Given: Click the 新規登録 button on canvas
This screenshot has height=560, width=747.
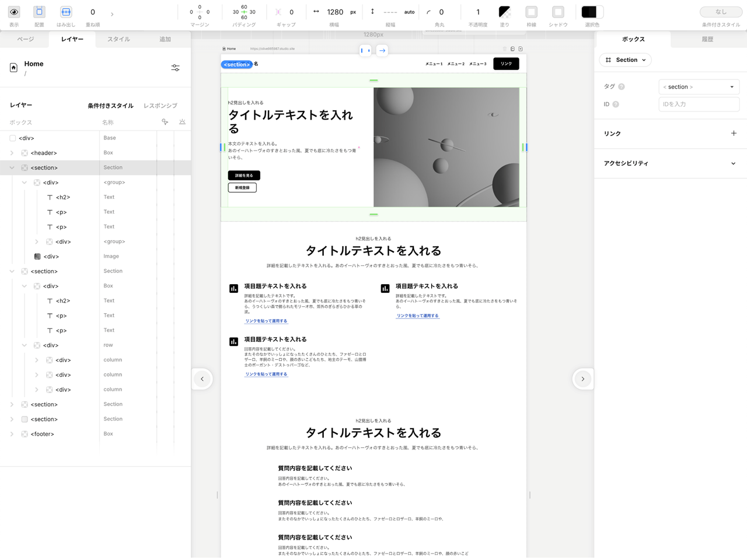Looking at the screenshot, I should (242, 188).
